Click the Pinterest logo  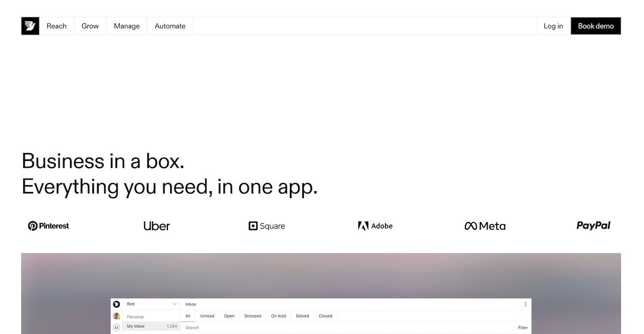(x=49, y=226)
